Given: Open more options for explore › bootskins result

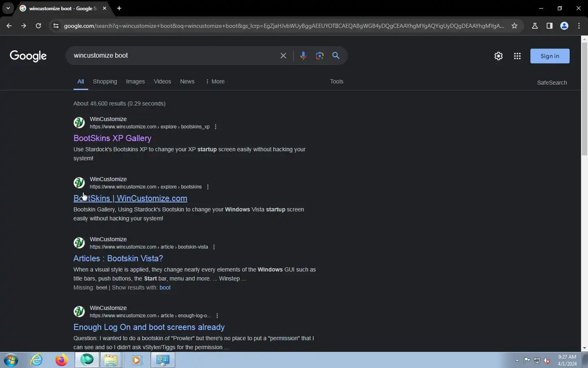Looking at the screenshot, I should [x=208, y=187].
